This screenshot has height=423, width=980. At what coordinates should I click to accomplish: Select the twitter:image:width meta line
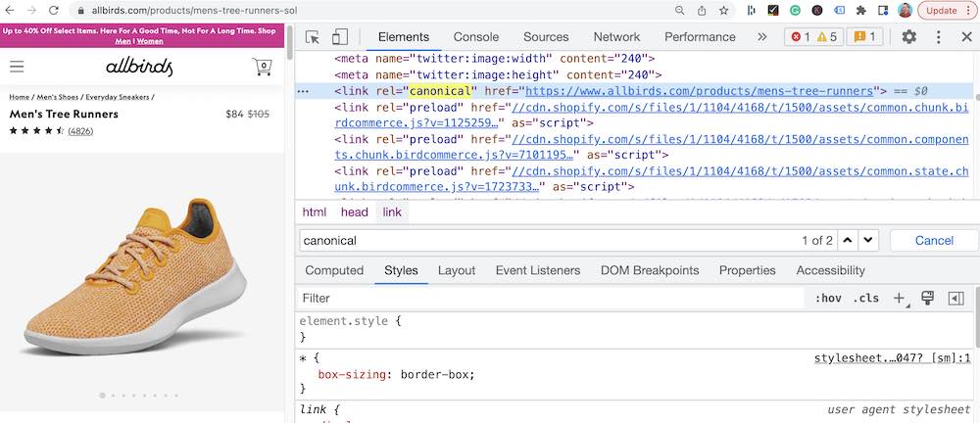494,59
